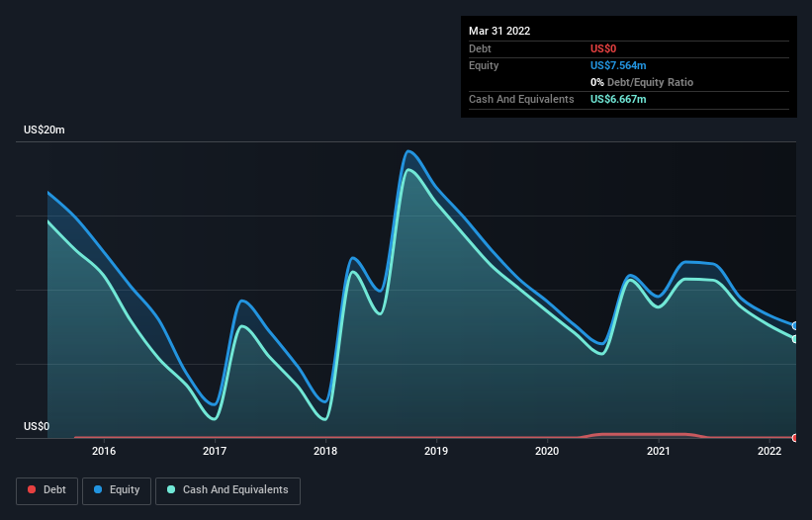The height and width of the screenshot is (520, 812).
Task: Toggle the Debt legend button
Action: click(x=47, y=490)
